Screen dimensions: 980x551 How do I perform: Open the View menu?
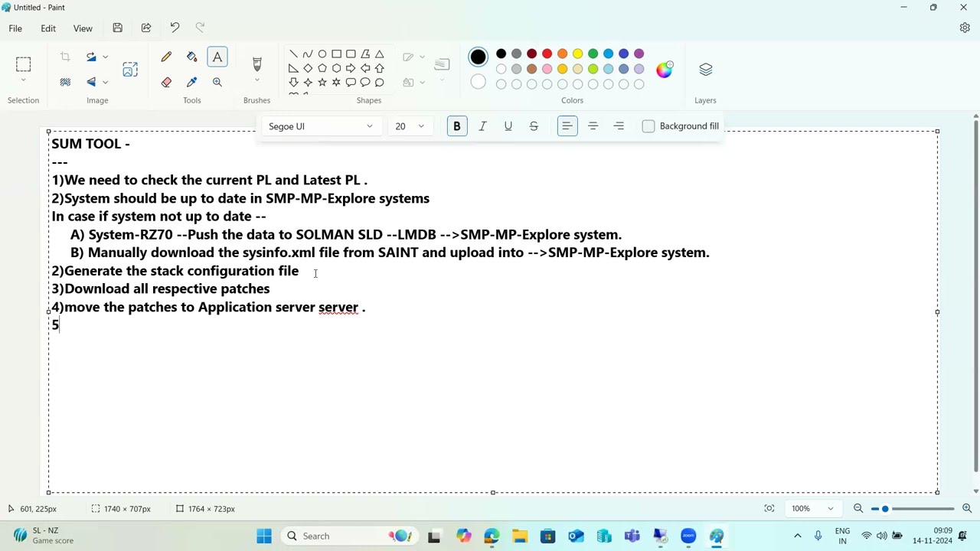click(x=83, y=28)
